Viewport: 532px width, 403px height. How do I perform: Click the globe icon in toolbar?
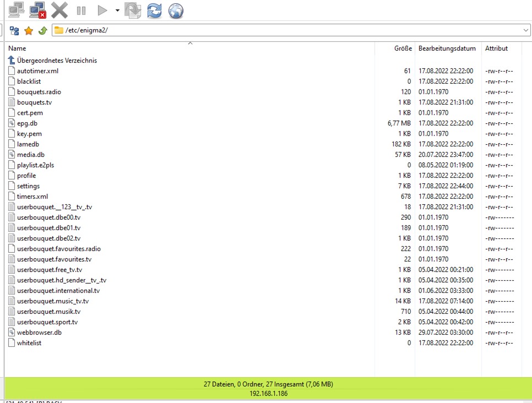tap(176, 10)
